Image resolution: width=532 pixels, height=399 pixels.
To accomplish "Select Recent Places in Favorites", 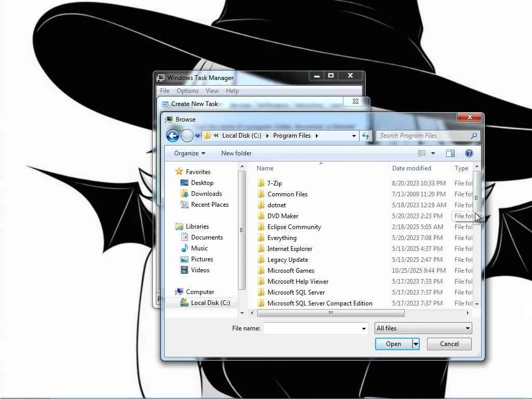I will pos(210,205).
